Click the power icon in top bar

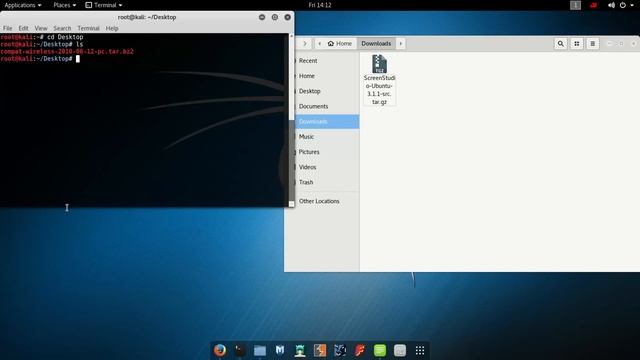click(x=623, y=5)
